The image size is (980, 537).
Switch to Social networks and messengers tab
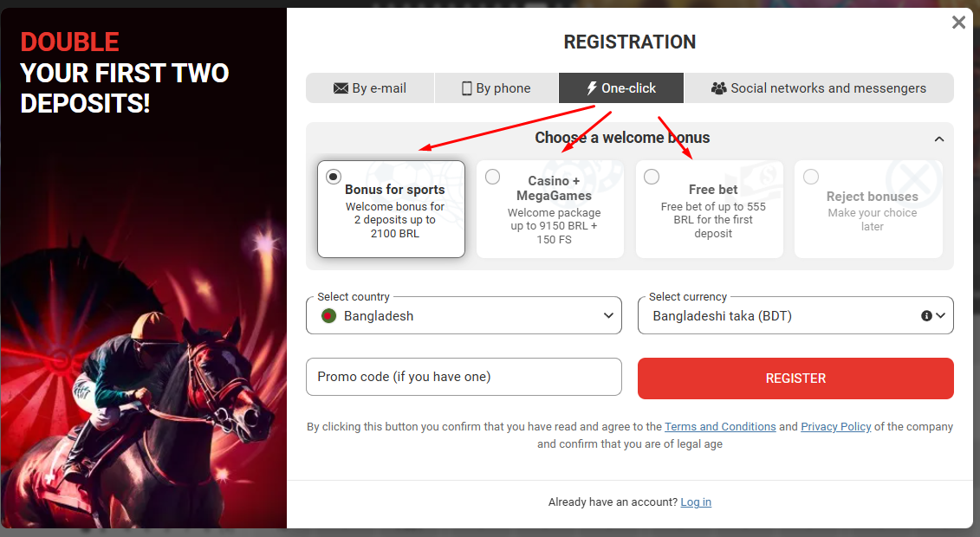coord(819,88)
